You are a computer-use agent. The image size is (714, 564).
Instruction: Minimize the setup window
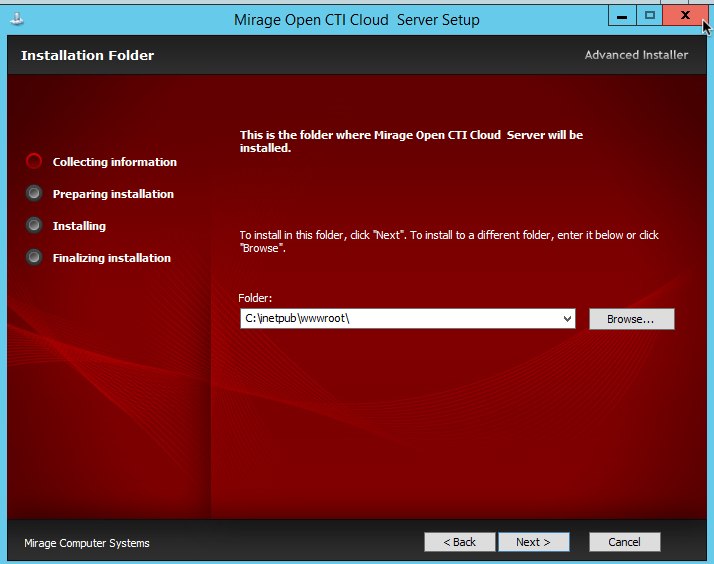click(x=622, y=15)
